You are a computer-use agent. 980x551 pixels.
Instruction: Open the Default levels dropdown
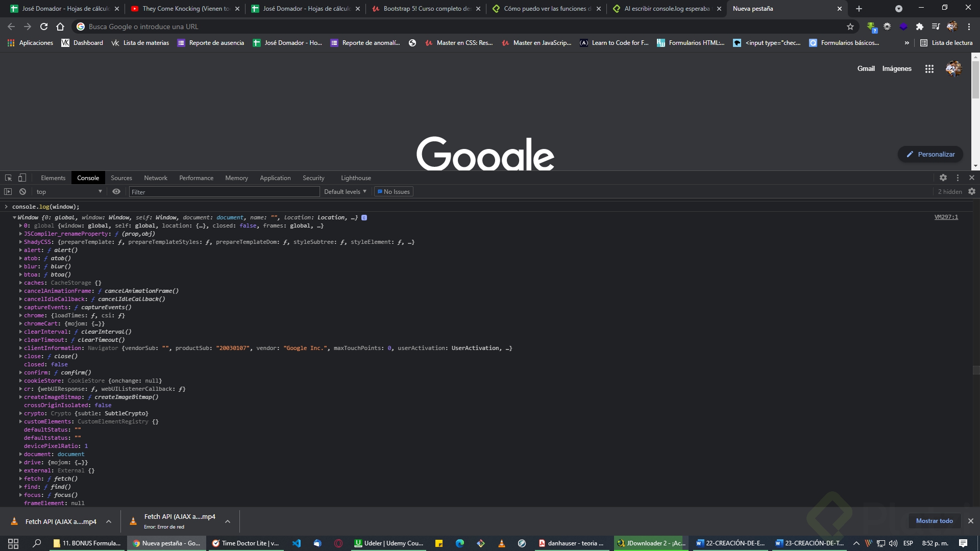coord(345,192)
